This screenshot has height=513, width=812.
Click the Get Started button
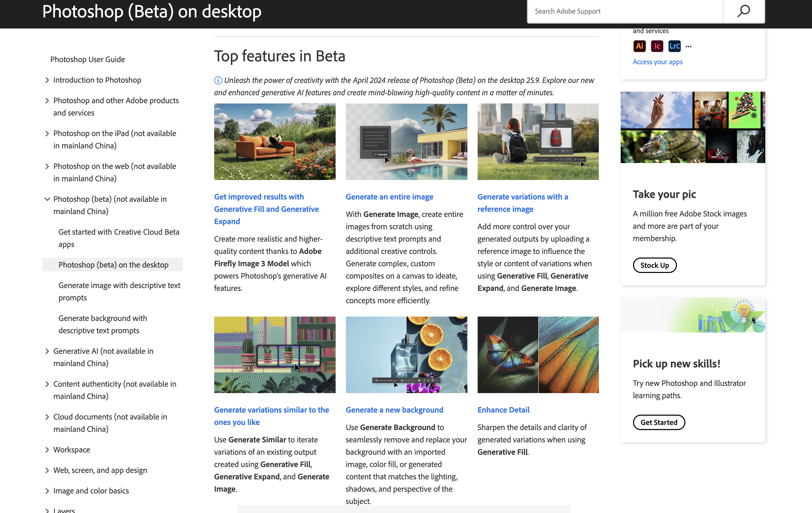tap(659, 422)
